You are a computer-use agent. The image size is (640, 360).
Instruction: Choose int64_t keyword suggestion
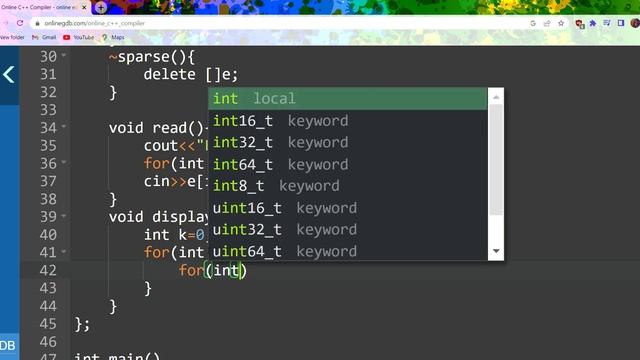(x=348, y=164)
